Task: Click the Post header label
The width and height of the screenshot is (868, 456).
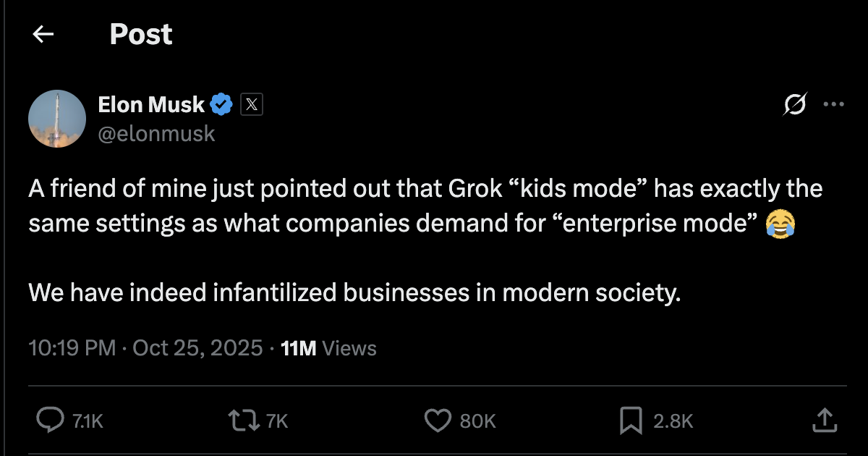Action: tap(141, 34)
